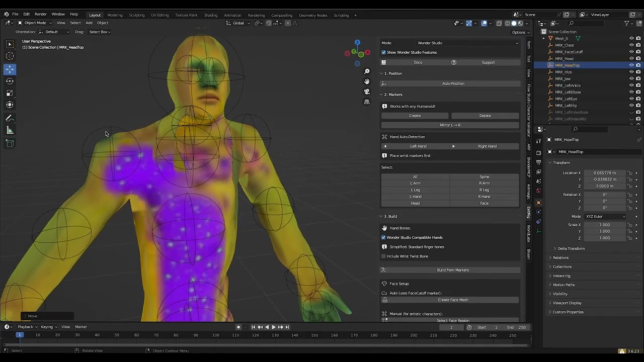644x362 pixels.
Task: Choose the combined Transform tool
Action: [x=10, y=105]
